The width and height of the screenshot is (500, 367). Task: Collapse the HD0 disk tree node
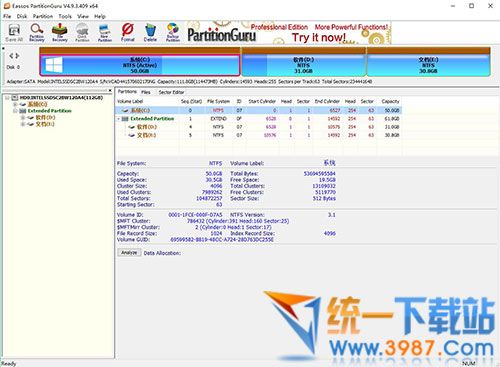7,98
